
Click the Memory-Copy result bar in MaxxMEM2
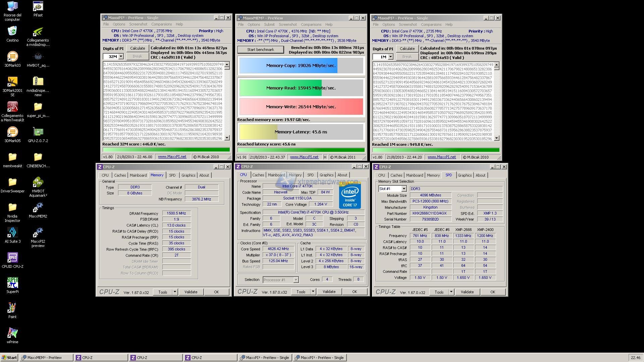click(301, 66)
